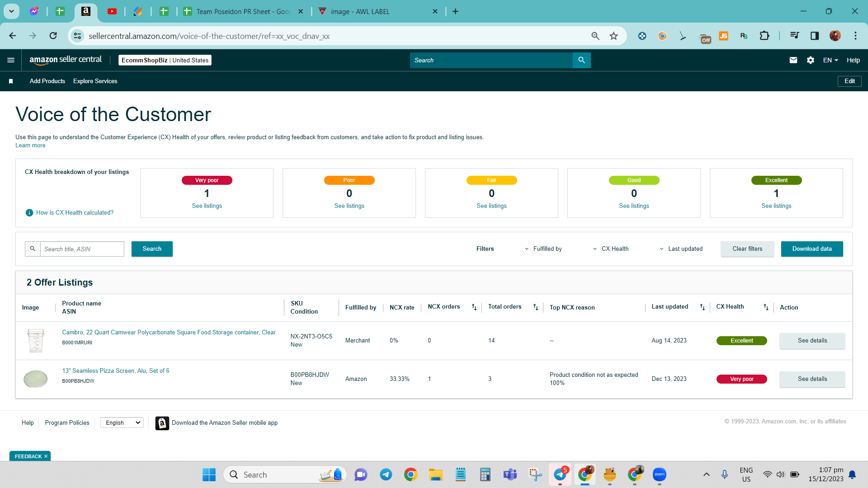This screenshot has height=488, width=868.
Task: Open the Program Policies footer link
Action: click(x=67, y=423)
